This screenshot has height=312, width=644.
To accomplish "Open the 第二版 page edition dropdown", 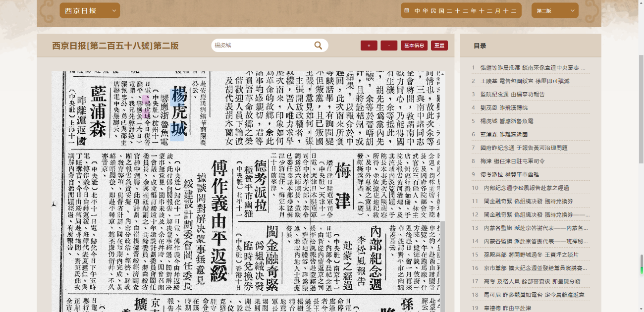I will click(x=555, y=10).
